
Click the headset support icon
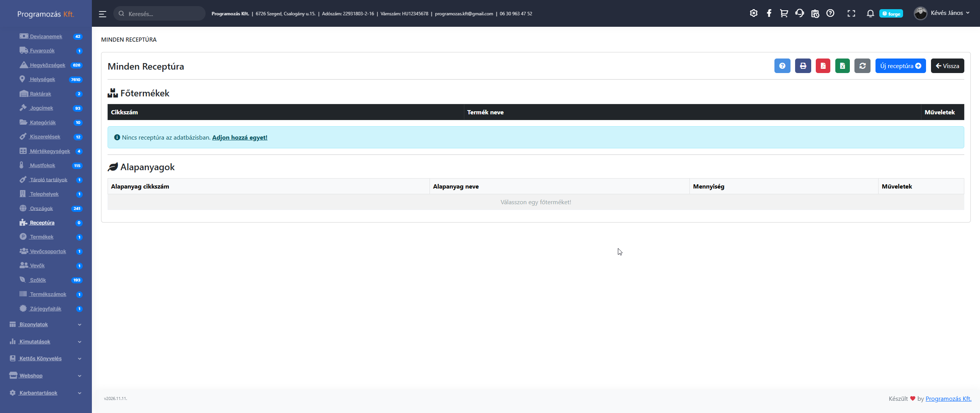point(799,13)
